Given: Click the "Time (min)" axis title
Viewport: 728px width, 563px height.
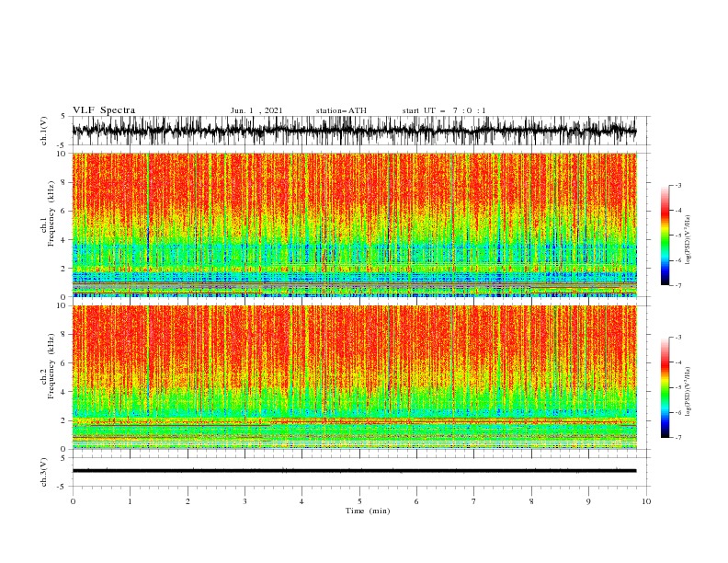Looking at the screenshot, I should 368,511.
